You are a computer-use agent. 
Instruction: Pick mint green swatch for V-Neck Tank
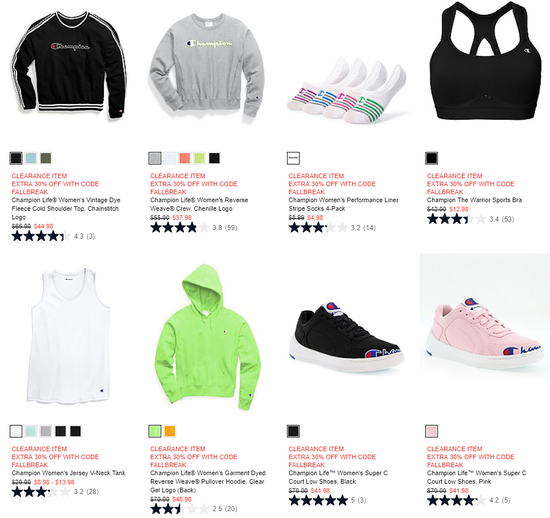[31, 431]
